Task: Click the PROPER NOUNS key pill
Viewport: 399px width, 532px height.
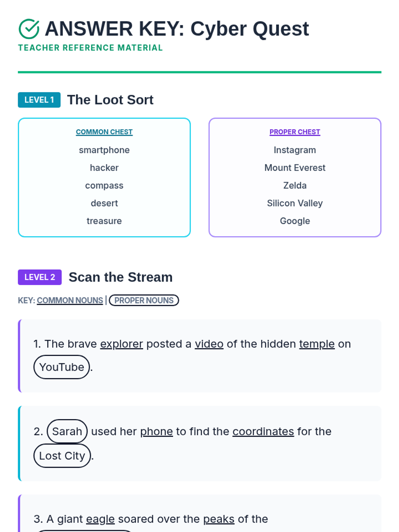Action: 144,300
